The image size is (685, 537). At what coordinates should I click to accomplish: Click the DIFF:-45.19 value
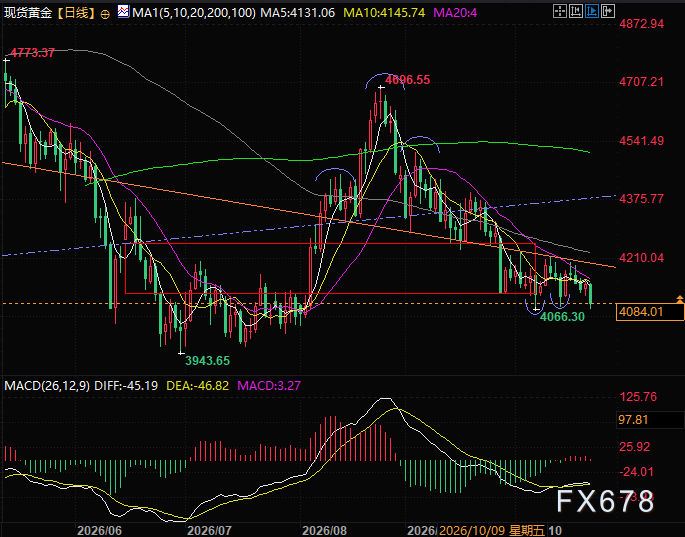[x=126, y=386]
